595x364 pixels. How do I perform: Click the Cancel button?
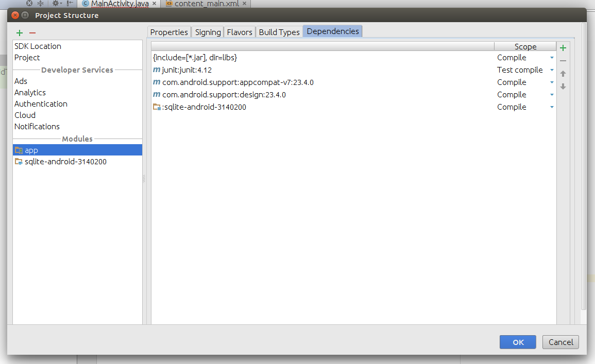point(560,342)
